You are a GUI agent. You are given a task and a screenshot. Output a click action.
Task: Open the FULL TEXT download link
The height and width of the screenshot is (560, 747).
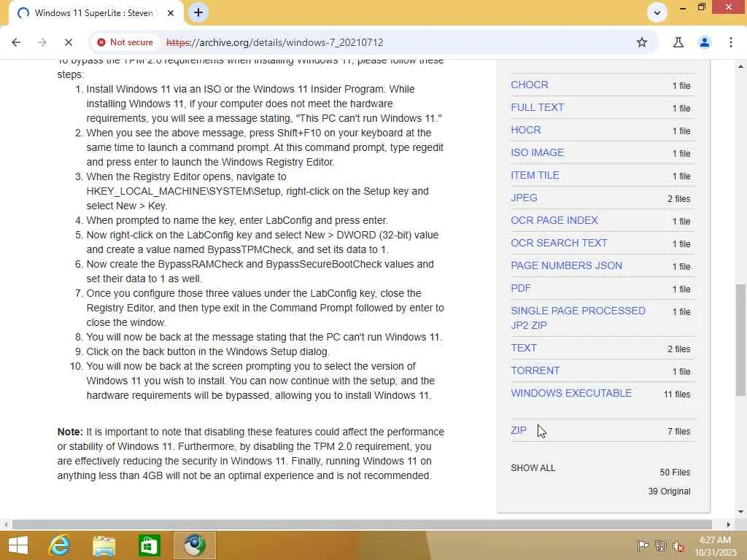click(x=537, y=107)
